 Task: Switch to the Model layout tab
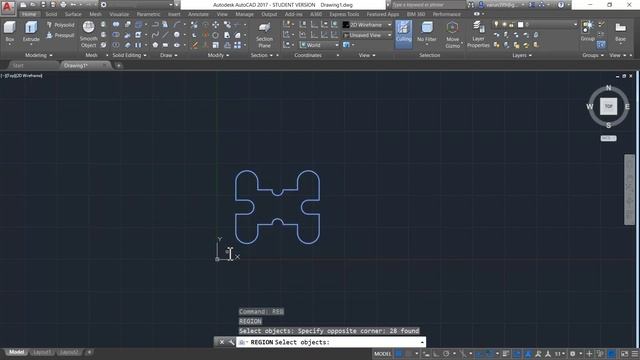(16, 352)
